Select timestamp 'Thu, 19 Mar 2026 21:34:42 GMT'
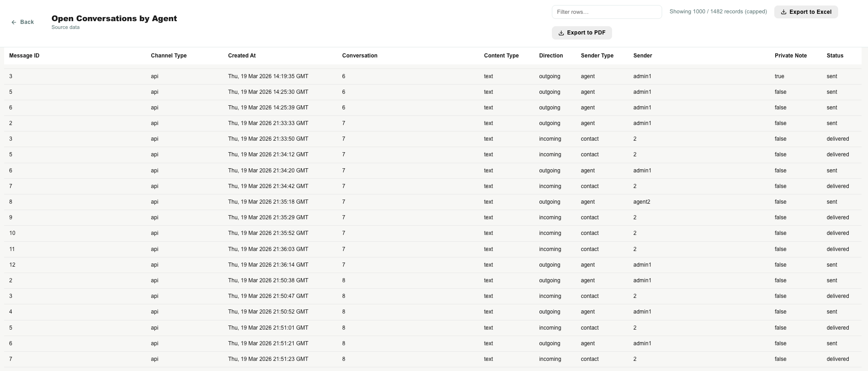This screenshot has width=868, height=371. 268,186
